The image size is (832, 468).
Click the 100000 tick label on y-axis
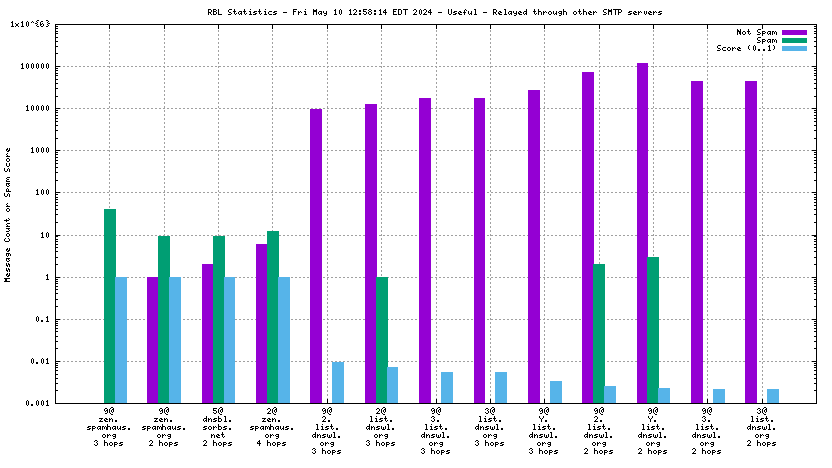click(x=38, y=67)
